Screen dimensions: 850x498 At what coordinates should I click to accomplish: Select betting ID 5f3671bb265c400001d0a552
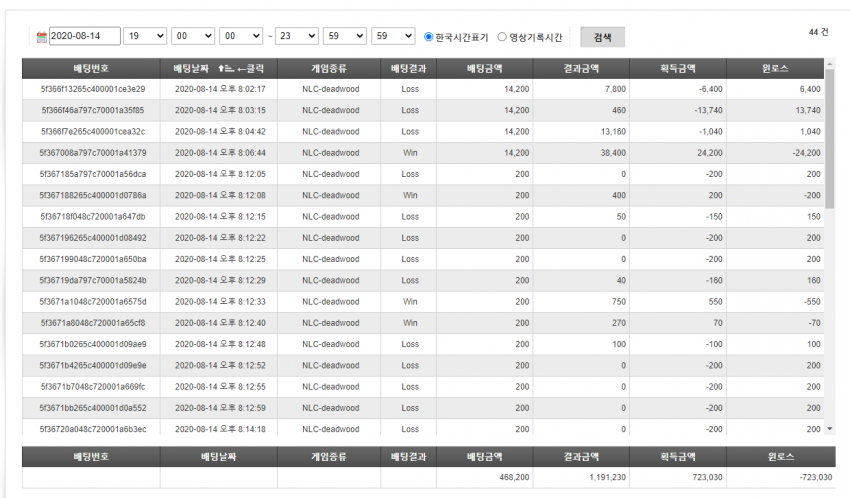pos(93,408)
